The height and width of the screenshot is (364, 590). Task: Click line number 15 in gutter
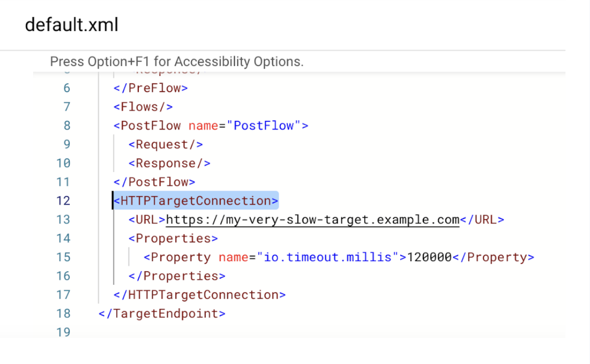coord(63,257)
